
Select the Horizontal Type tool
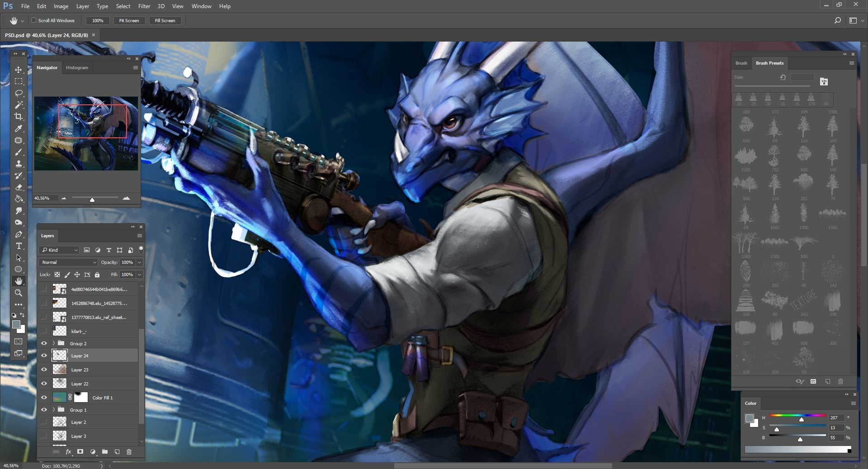(19, 246)
